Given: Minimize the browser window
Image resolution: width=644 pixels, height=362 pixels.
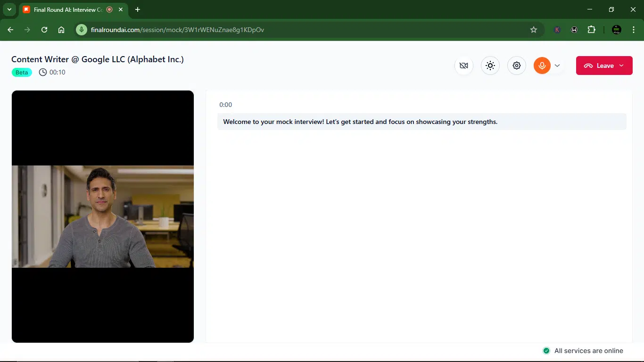Looking at the screenshot, I should pos(590,9).
